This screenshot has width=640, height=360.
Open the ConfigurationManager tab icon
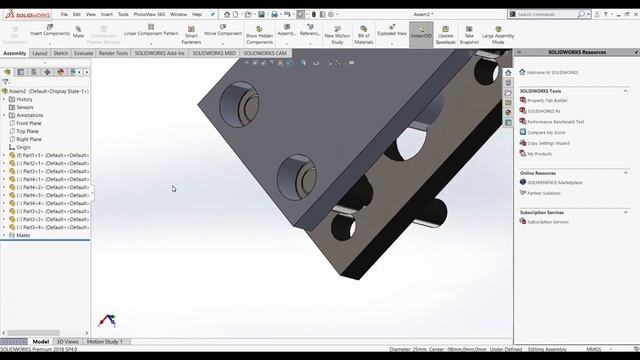[x=34, y=72]
